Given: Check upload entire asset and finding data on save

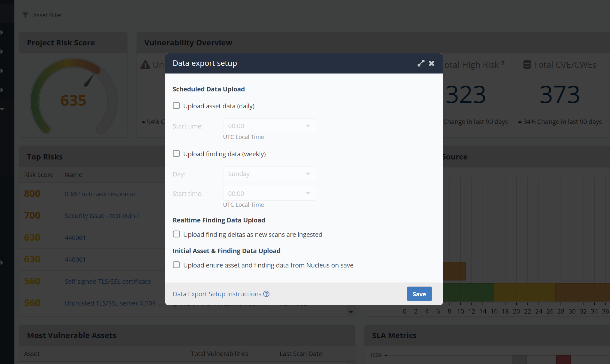Looking at the screenshot, I should click(x=176, y=265).
